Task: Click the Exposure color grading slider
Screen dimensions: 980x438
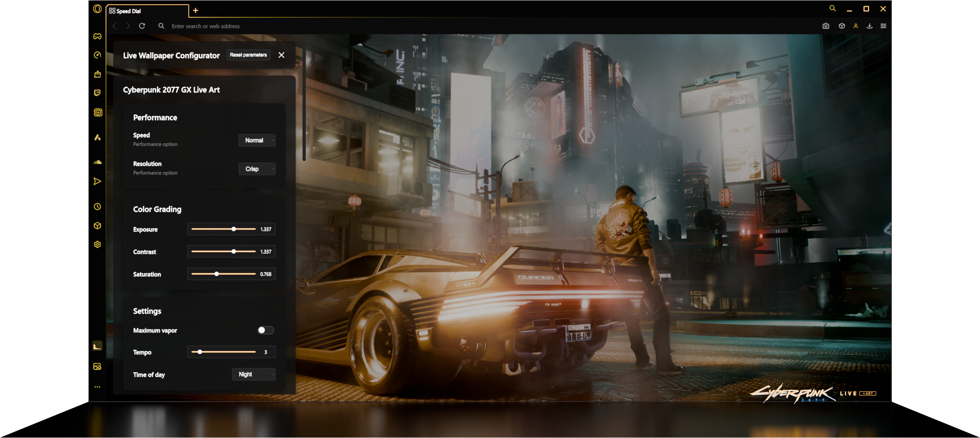Action: [234, 229]
